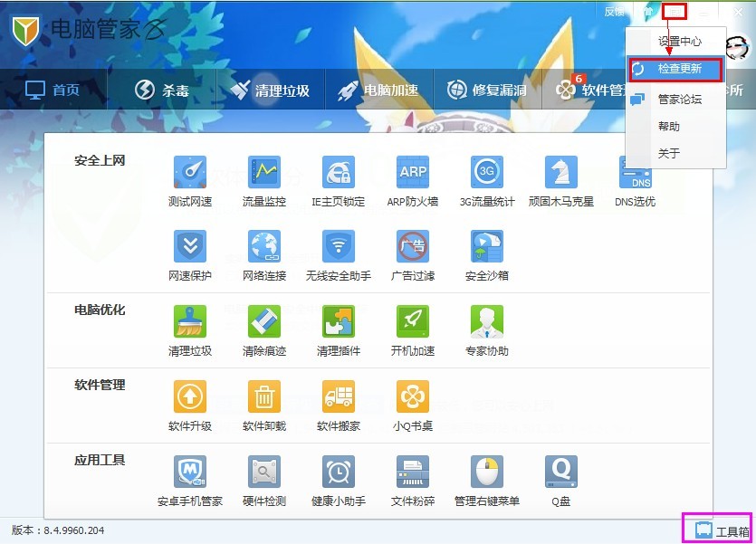756x544 pixels.
Task: Open the 文件粉碎 file shredder
Action: click(x=413, y=481)
